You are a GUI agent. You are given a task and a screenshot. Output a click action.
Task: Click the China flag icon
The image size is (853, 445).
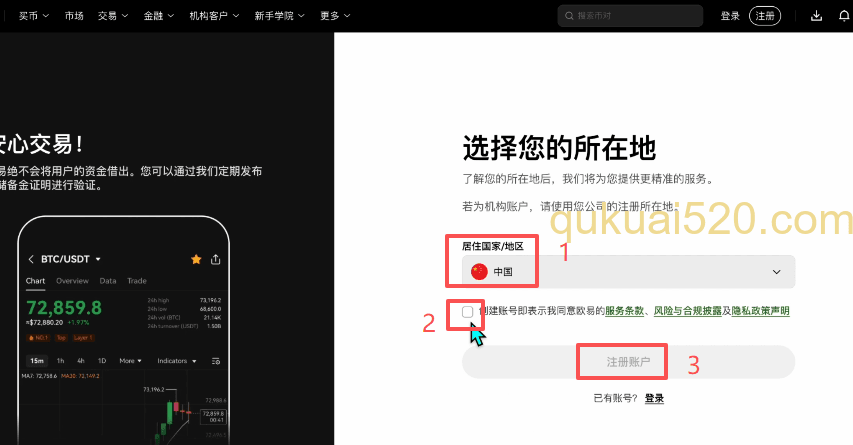(479, 271)
